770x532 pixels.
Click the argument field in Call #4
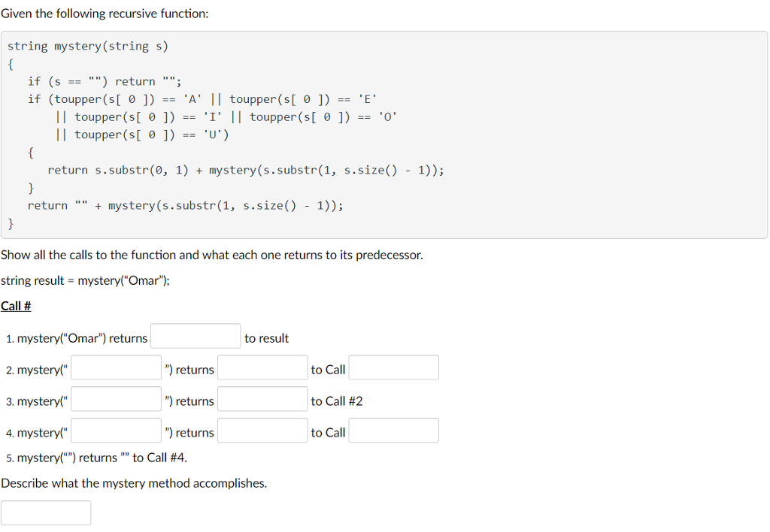click(x=115, y=430)
